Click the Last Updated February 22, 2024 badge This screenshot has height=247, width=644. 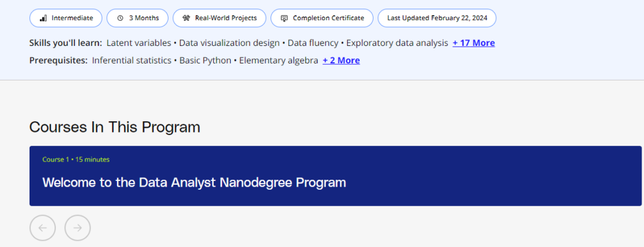[437, 18]
